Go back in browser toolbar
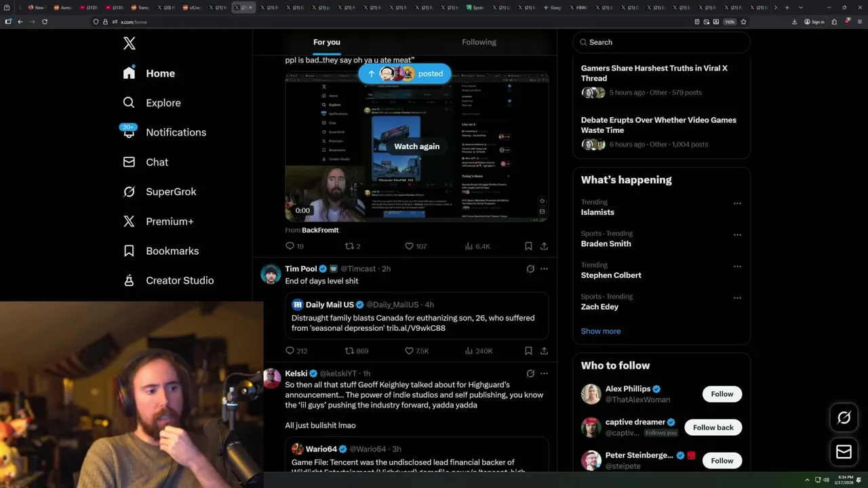This screenshot has height=488, width=868. click(20, 22)
